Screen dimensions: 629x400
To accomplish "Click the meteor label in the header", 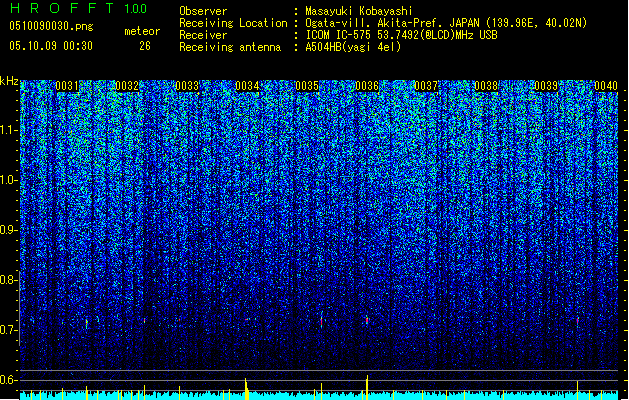I will pyautogui.click(x=142, y=31).
